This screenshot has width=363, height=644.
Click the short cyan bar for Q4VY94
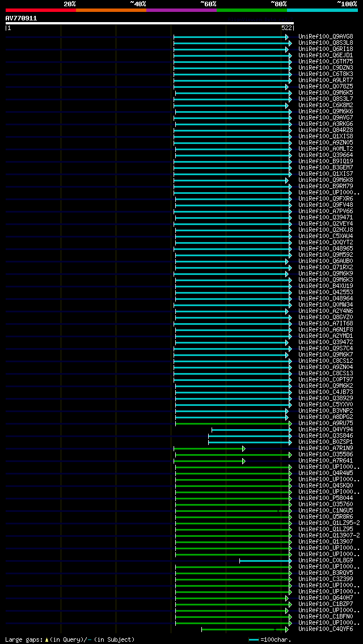coord(252,430)
